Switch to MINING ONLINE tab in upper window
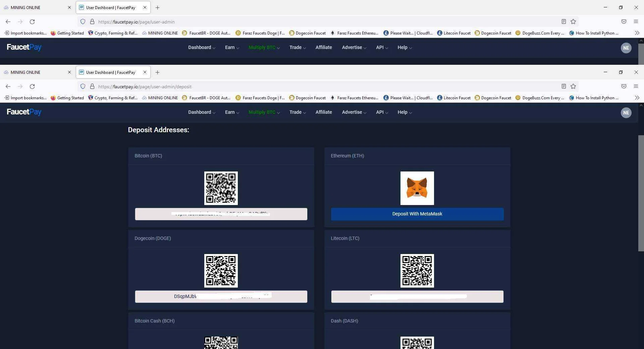Image resolution: width=644 pixels, height=349 pixels. click(x=37, y=7)
